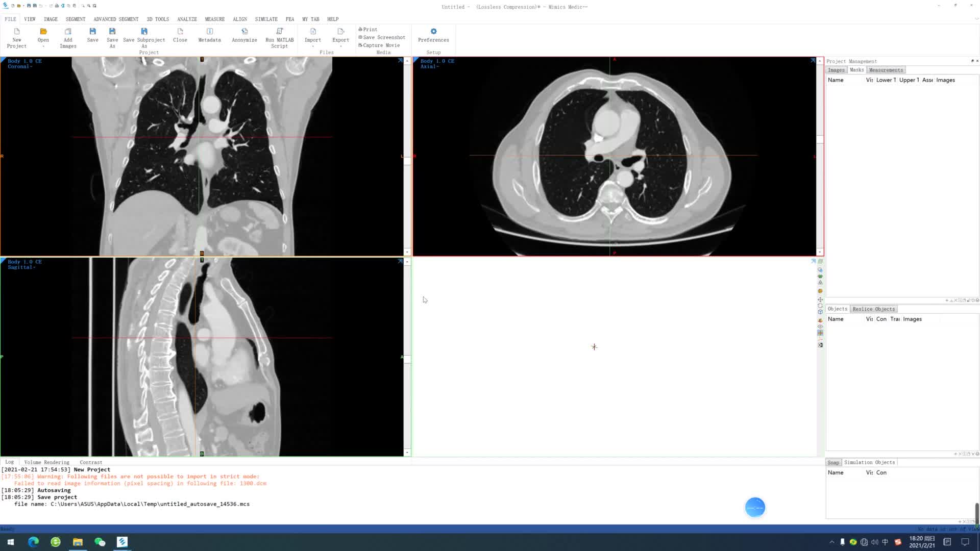Viewport: 980px width, 551px height.
Task: Open the HELP menu
Action: [x=333, y=19]
